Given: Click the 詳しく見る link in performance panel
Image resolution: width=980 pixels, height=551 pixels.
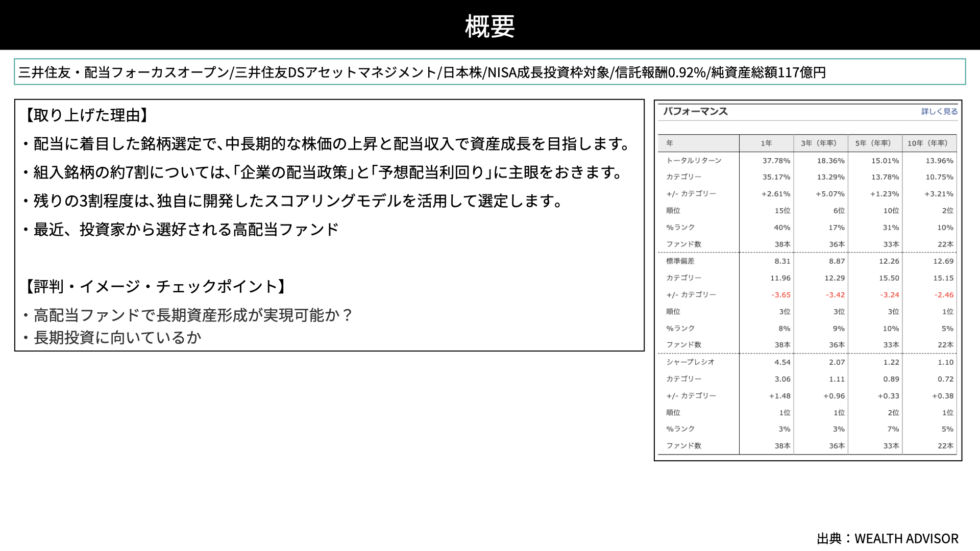Looking at the screenshot, I should 939,111.
